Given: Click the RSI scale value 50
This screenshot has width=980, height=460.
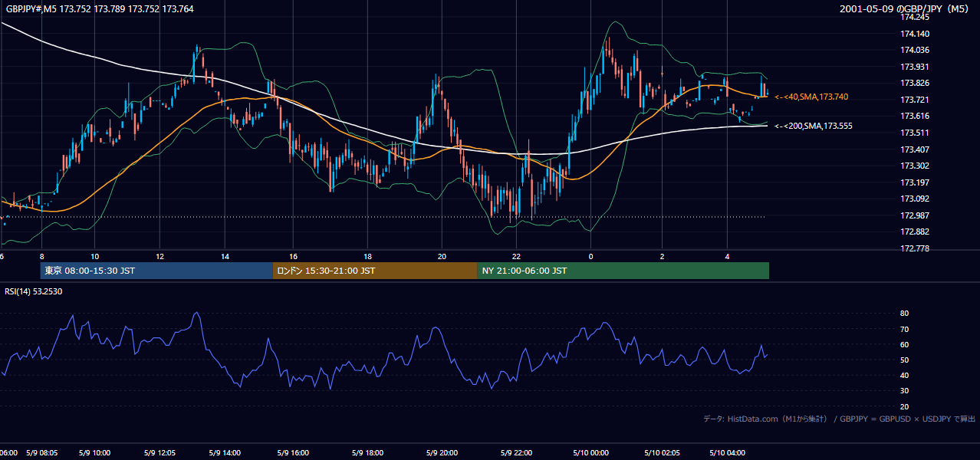Looking at the screenshot, I should [904, 360].
